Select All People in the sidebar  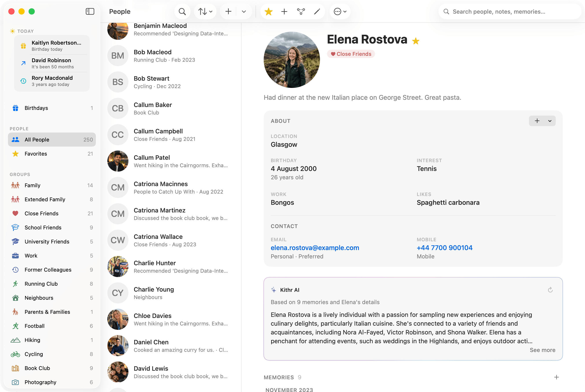pos(52,140)
